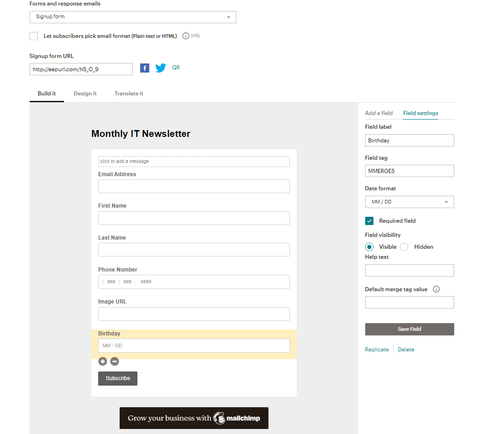
Task: Open the Add a field tab
Action: [378, 113]
